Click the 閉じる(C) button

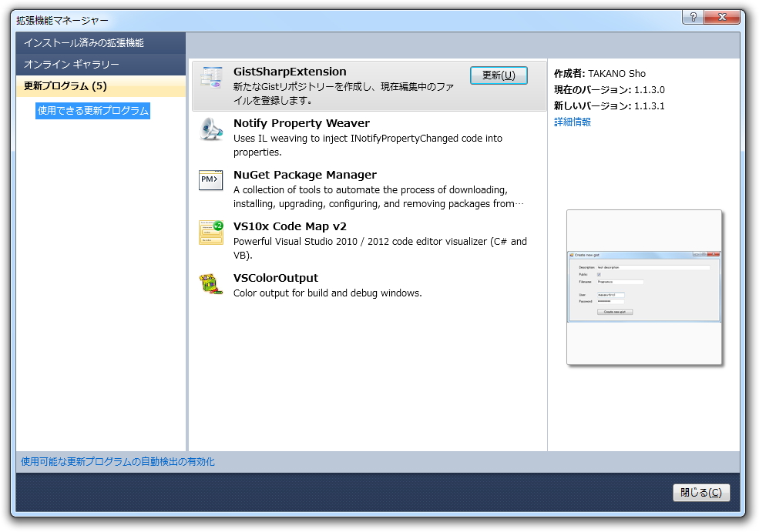pos(701,492)
